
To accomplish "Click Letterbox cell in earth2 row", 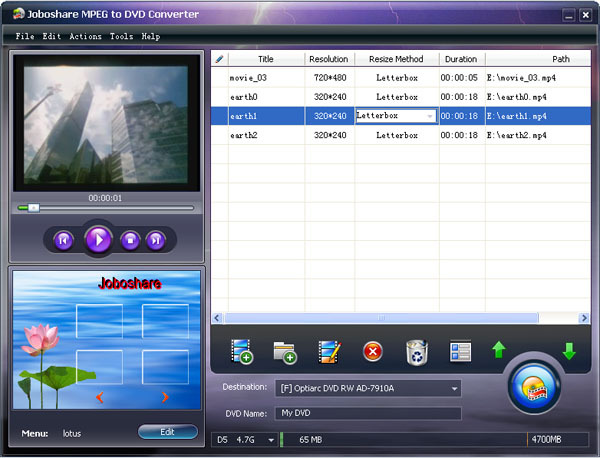I will point(397,135).
